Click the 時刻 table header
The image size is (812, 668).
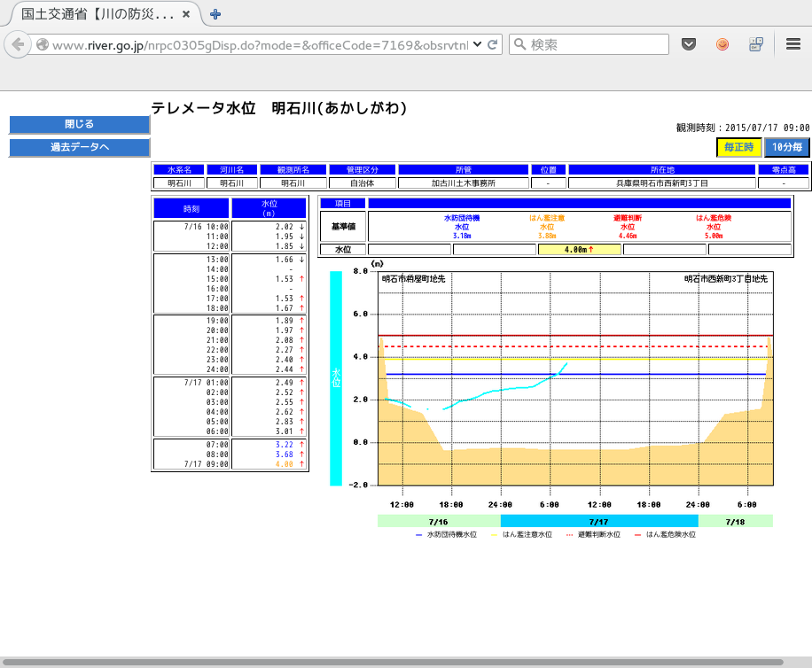[191, 208]
